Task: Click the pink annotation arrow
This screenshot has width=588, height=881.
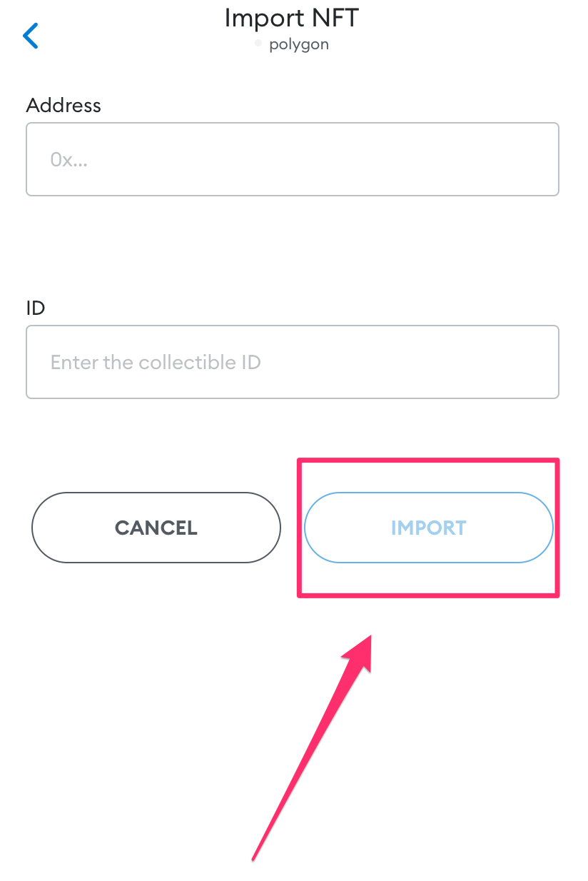Action: pos(314,742)
